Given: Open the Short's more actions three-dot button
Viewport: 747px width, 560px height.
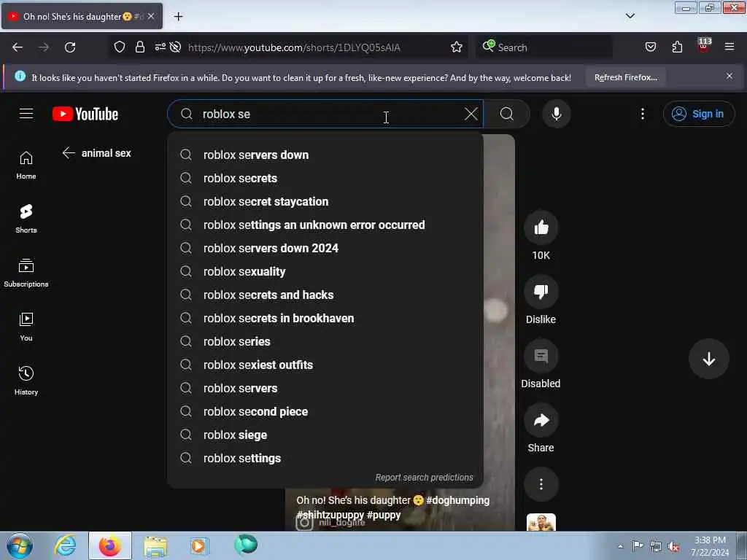Looking at the screenshot, I should tap(541, 484).
